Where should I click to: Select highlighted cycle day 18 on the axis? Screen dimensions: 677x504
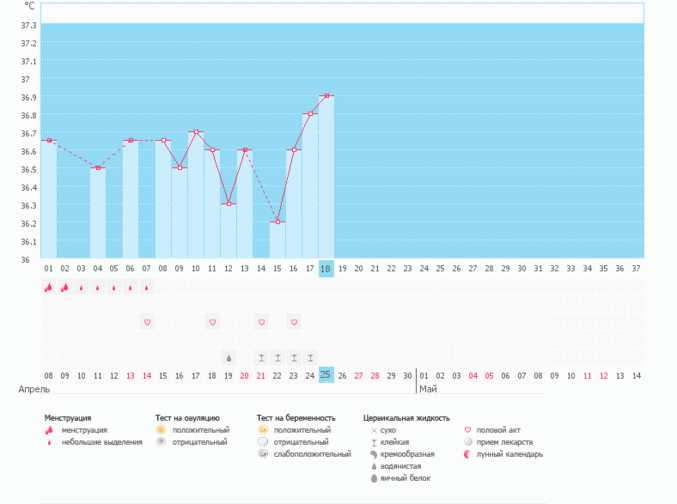click(326, 269)
